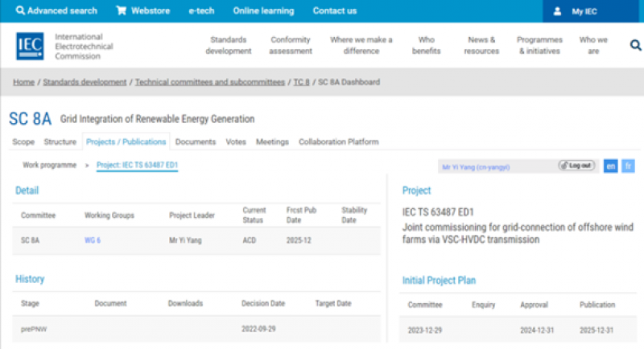The width and height of the screenshot is (644, 349).
Task: Click the IEC logo
Action: click(31, 46)
